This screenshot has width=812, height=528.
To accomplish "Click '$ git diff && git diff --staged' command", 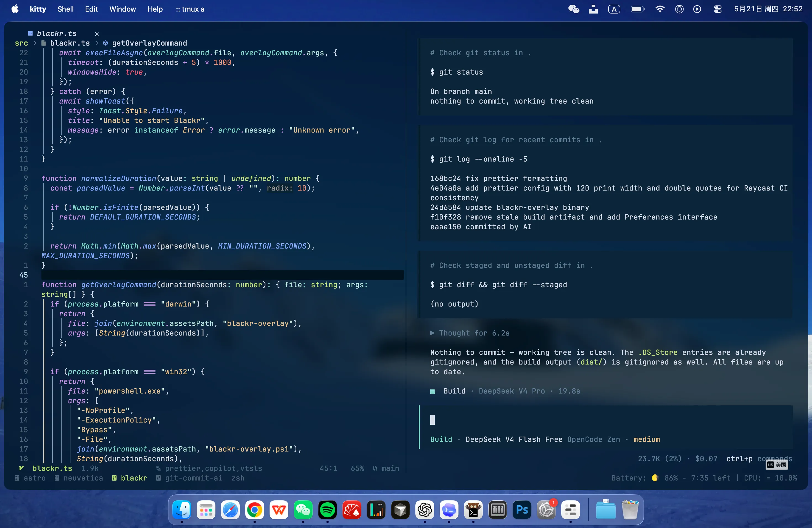I will (x=499, y=284).
